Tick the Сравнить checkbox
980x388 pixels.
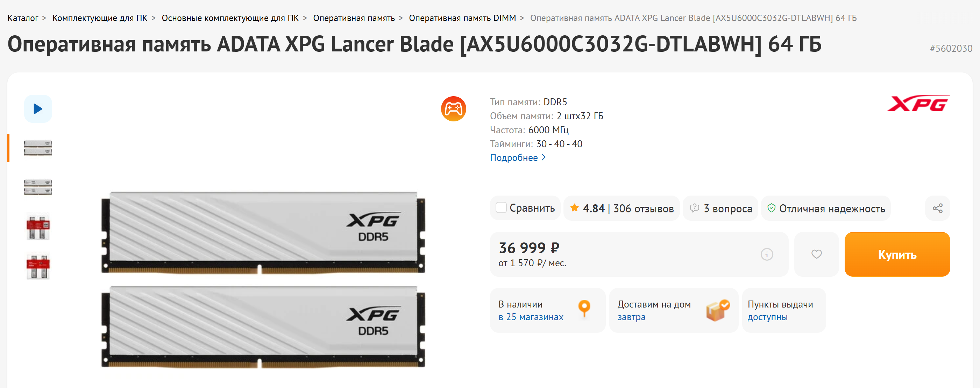(501, 208)
